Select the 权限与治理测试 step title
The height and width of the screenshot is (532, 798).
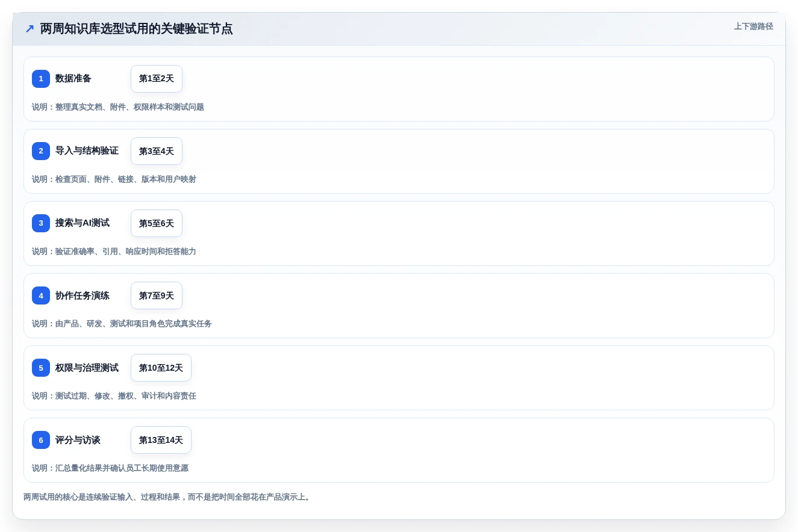87,368
